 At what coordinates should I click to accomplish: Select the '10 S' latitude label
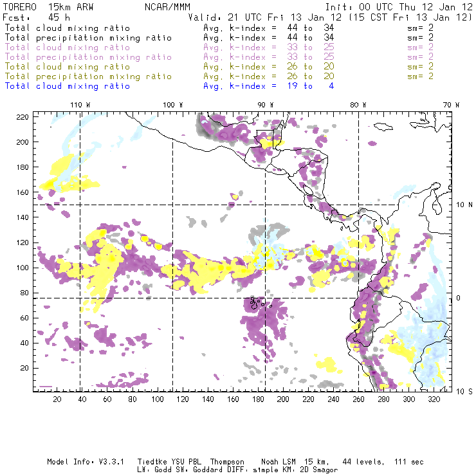464,392
